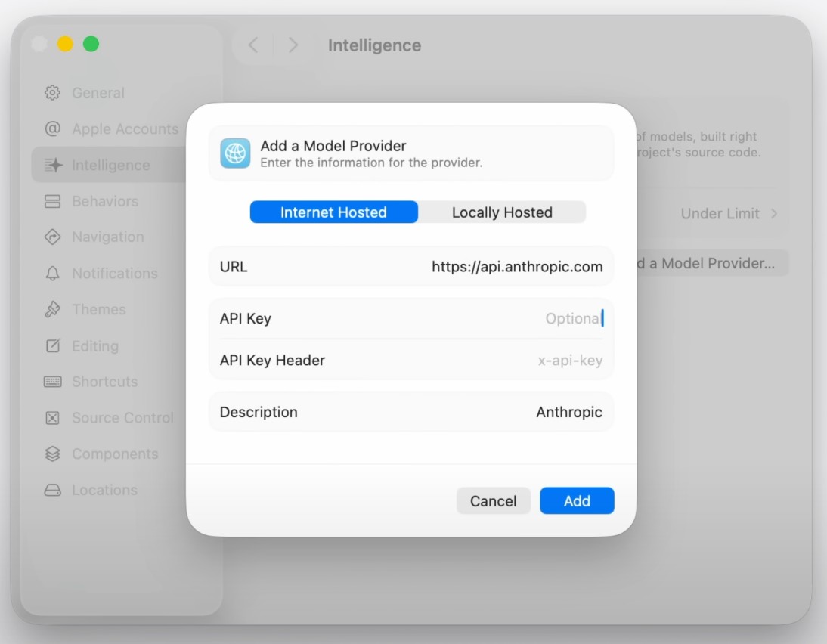Click the Navigation arrow-diamond icon

52,237
